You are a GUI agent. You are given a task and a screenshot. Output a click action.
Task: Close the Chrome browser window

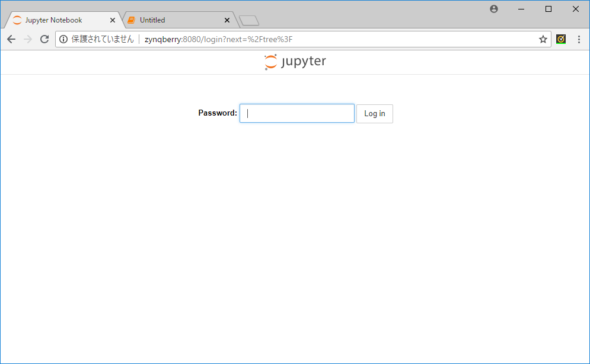click(576, 9)
